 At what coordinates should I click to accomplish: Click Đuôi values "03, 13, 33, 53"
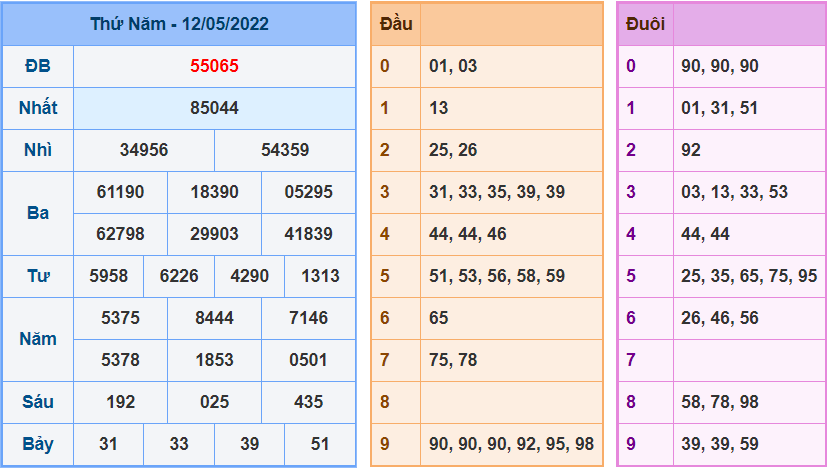734,192
